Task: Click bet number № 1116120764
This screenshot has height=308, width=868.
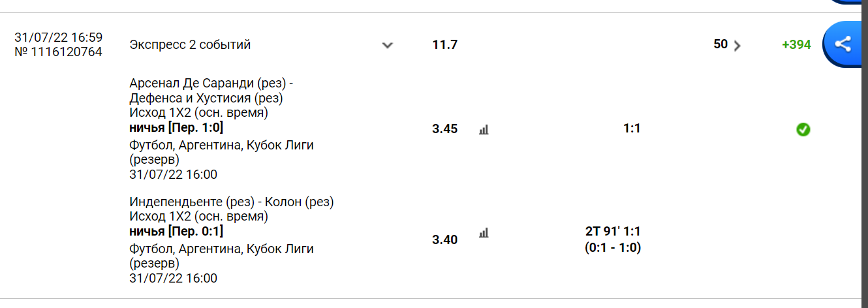Action: [x=58, y=52]
